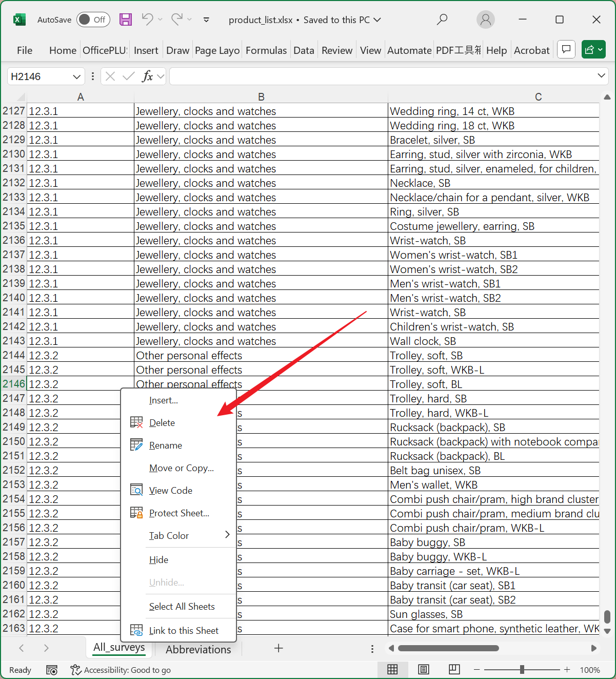This screenshot has width=616, height=679.
Task: Click the Save icon in title bar
Action: pos(126,20)
